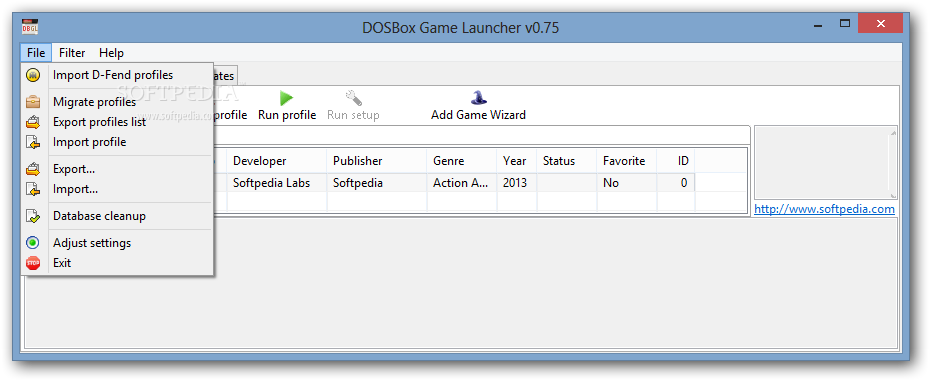Click the red STOP Exit icon

34,263
